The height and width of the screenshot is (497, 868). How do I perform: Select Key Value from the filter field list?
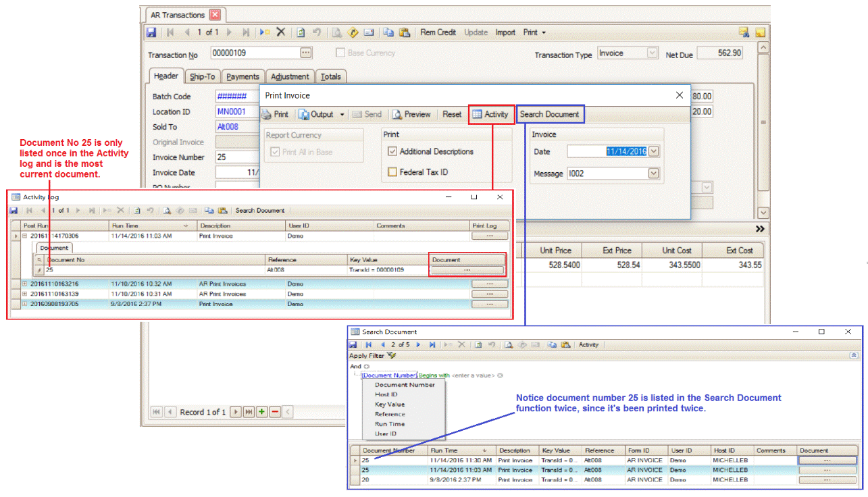390,404
